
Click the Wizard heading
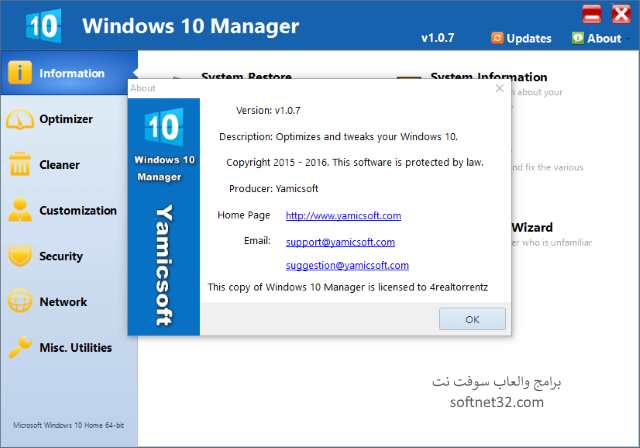532,227
